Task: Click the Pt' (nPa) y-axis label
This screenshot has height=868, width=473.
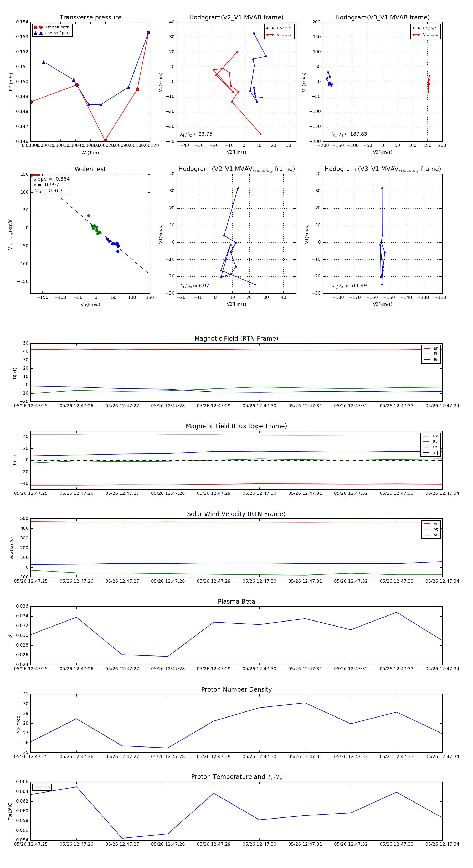Action: 11,82
